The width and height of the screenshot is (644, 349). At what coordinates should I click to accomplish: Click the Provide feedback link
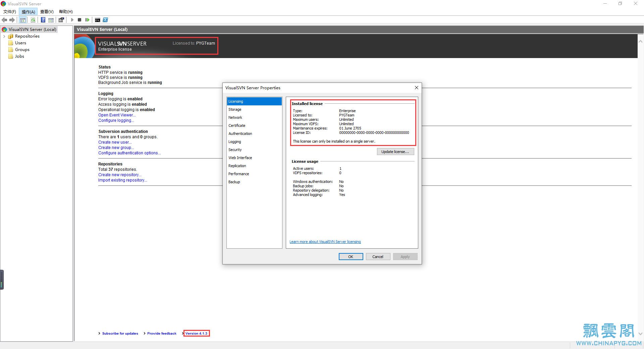pos(162,334)
